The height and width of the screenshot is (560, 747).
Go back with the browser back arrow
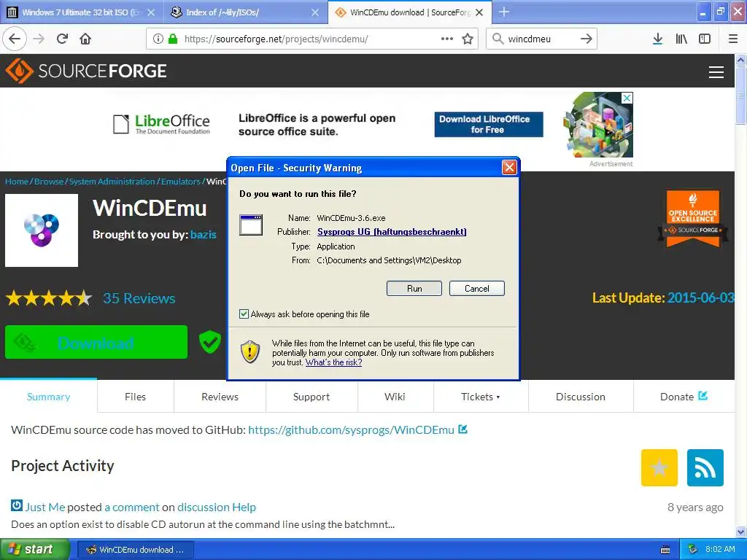[x=15, y=39]
